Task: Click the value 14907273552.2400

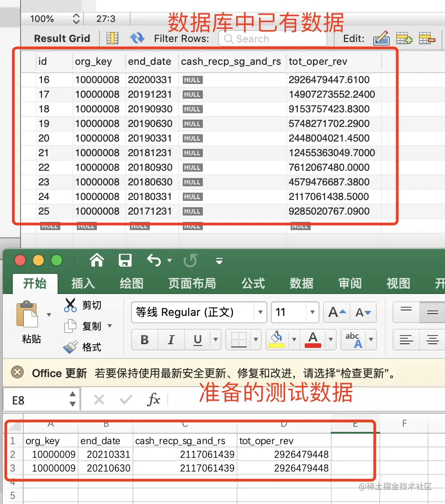Action: (332, 94)
